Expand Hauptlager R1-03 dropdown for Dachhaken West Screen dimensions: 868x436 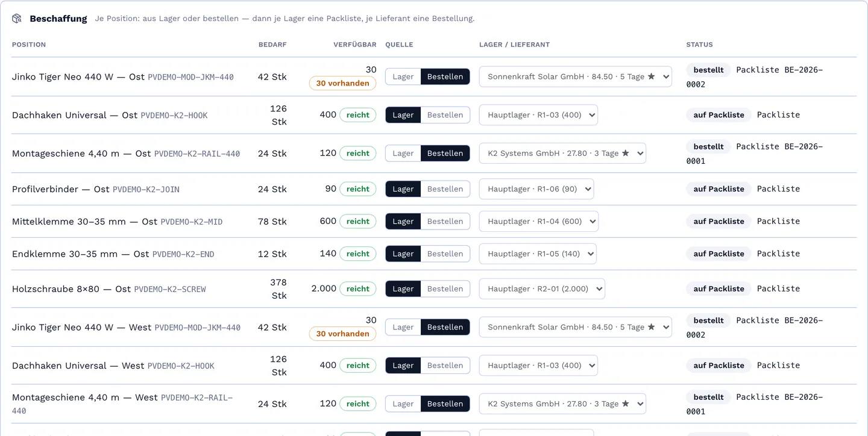click(538, 366)
